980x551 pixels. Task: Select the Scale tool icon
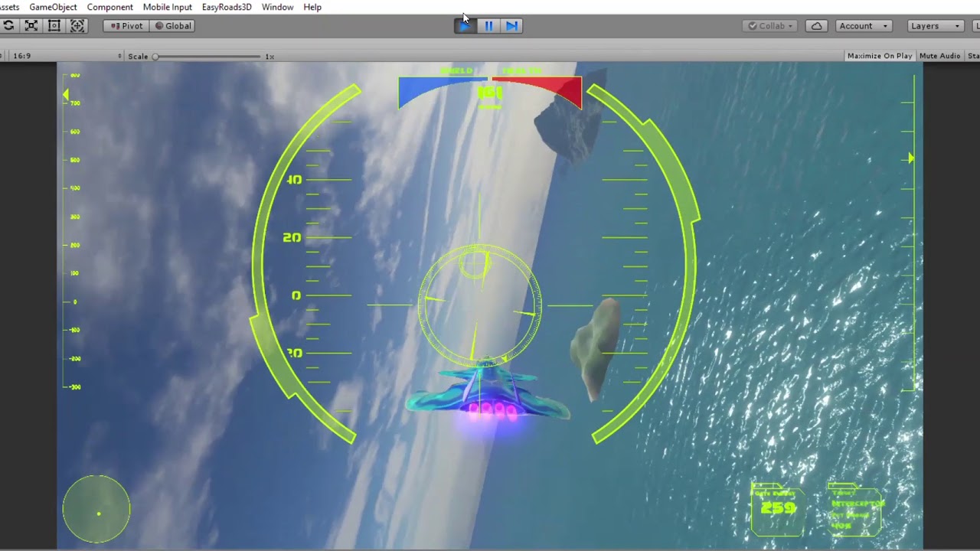pos(31,25)
